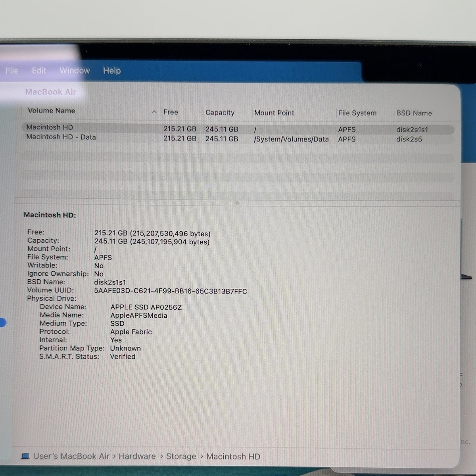Sort by File System column header
The width and height of the screenshot is (476, 476).
pos(357,113)
